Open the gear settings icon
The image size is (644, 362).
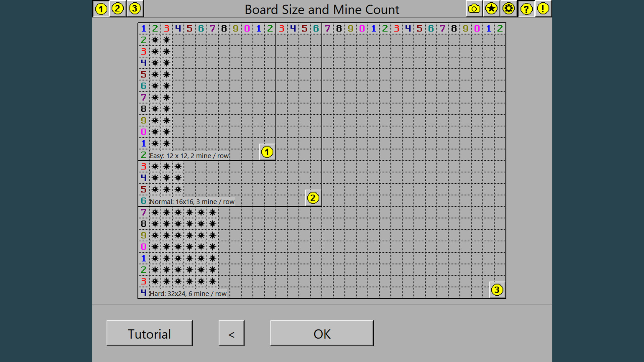509,9
